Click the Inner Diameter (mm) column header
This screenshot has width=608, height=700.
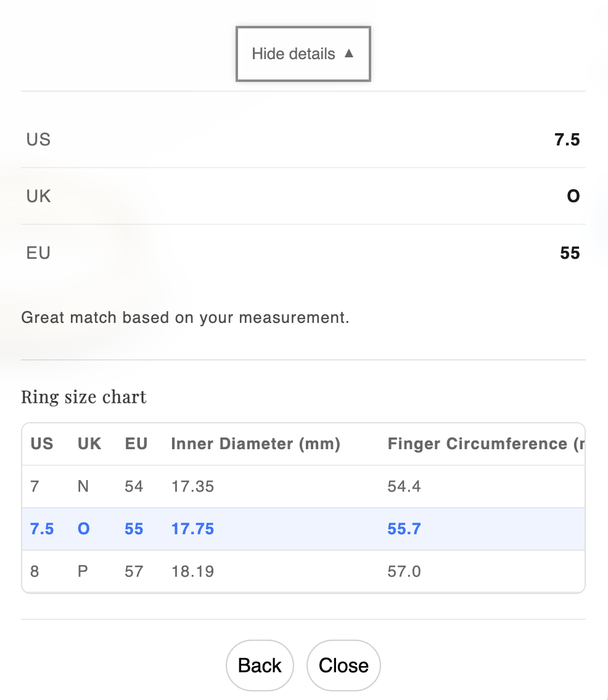pyautogui.click(x=256, y=444)
